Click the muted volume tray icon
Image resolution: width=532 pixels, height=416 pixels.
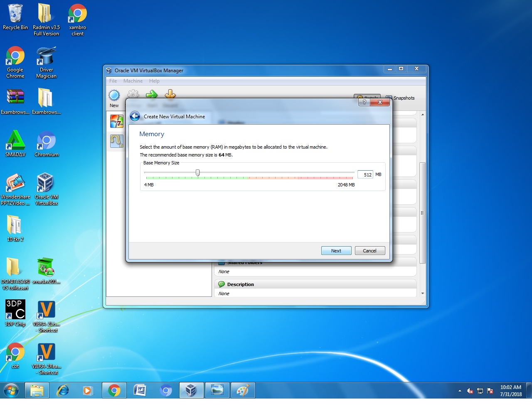click(470, 391)
